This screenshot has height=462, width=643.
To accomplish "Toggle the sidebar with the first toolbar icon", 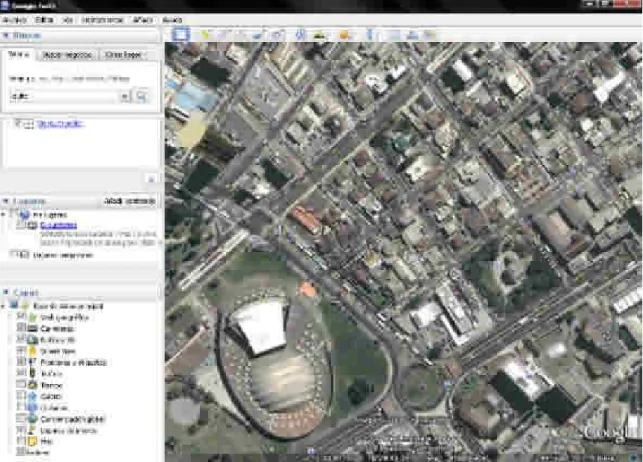I will 180,34.
